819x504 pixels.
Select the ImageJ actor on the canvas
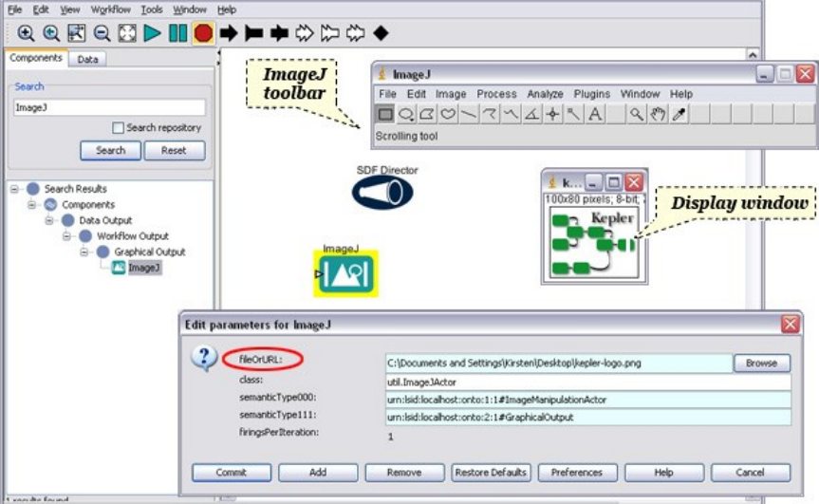[345, 273]
